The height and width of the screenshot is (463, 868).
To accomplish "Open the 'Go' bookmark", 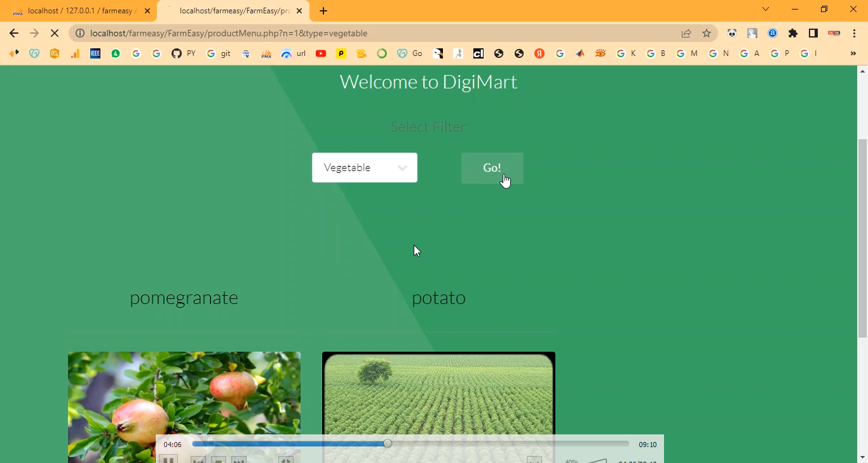I will tap(410, 53).
